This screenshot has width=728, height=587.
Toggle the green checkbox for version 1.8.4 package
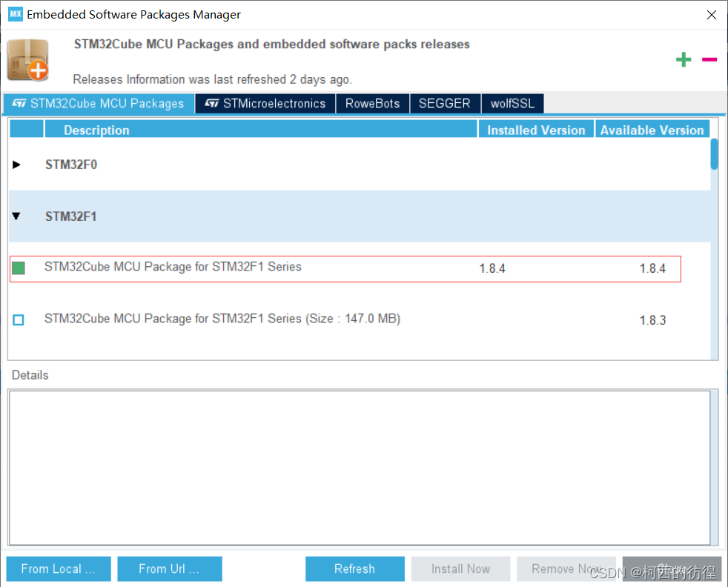pyautogui.click(x=19, y=268)
